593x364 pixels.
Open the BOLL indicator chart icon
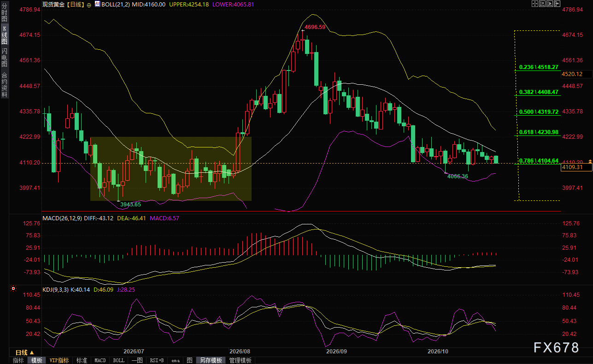[98, 4]
